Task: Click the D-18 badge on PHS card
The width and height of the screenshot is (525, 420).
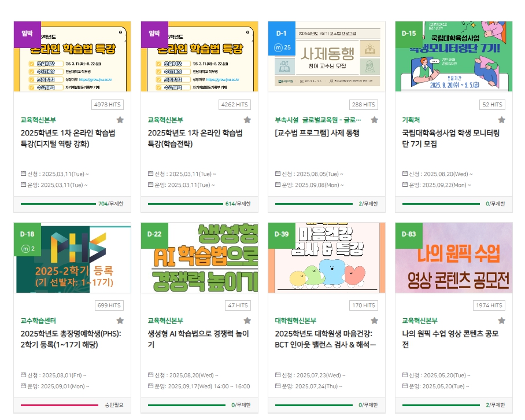Action: (x=27, y=234)
